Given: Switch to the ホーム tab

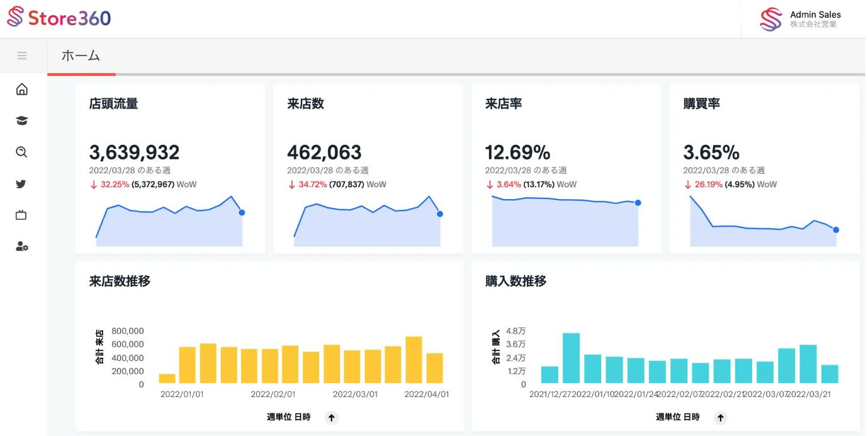Looking at the screenshot, I should [81, 55].
